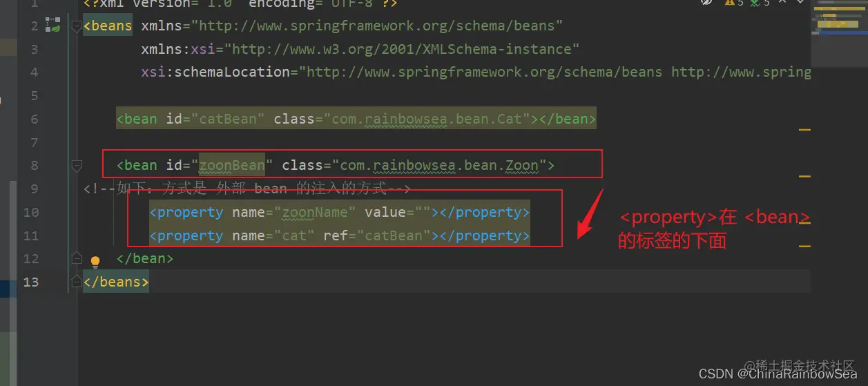
Task: Click the "zoonName" property name
Action: point(314,212)
